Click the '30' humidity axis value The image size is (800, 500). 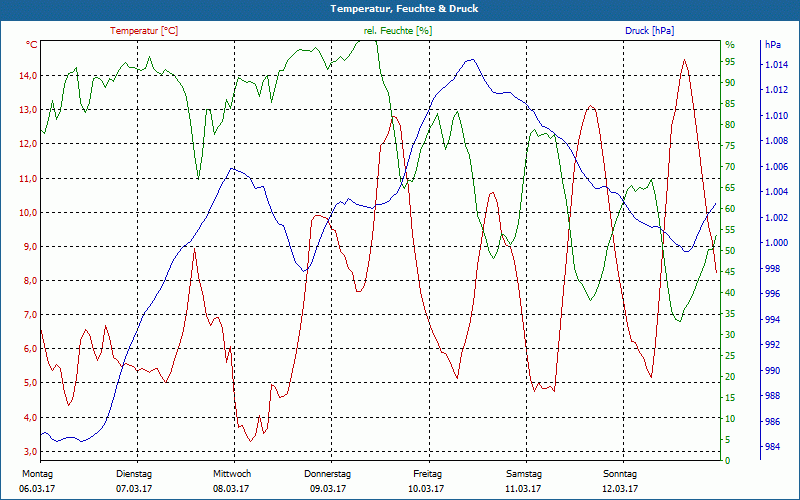pos(730,335)
